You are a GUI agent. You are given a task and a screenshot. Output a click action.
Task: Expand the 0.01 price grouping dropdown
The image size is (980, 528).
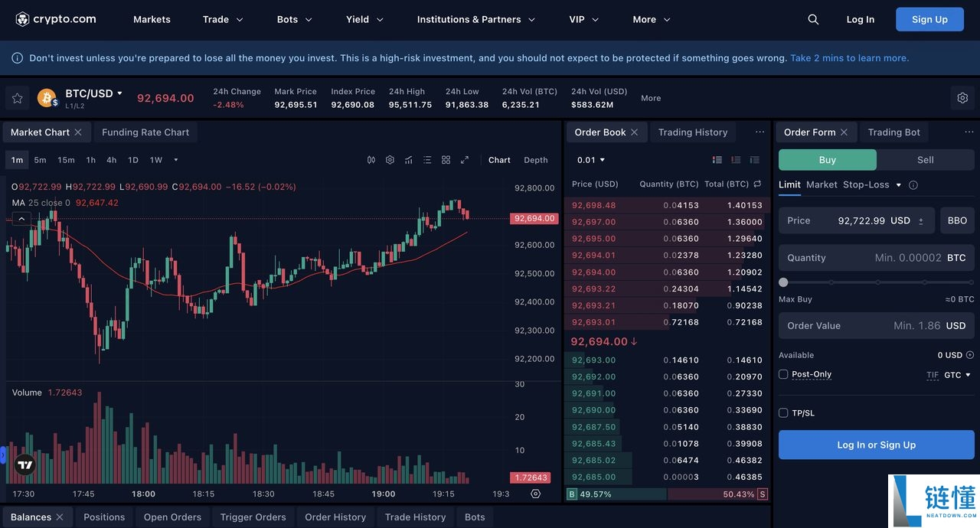tap(591, 160)
